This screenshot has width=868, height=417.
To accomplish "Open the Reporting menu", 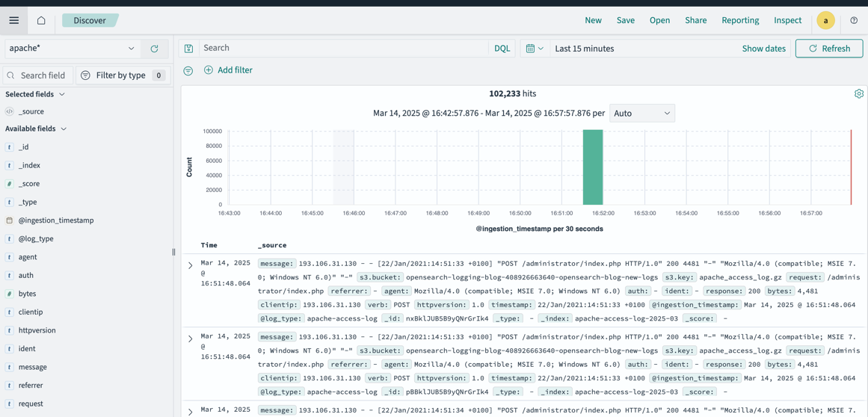I will (x=740, y=20).
